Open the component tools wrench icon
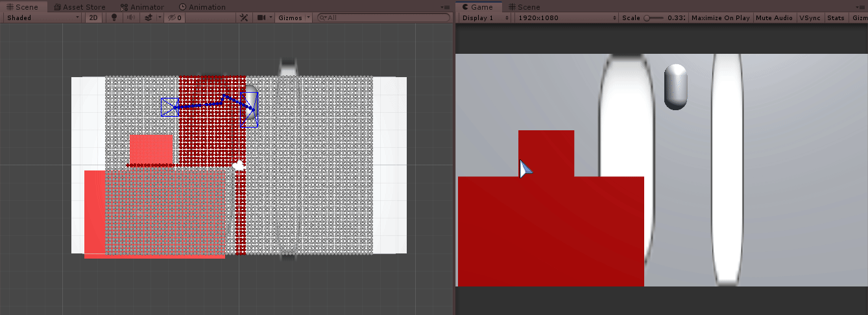868x315 pixels. coord(244,17)
